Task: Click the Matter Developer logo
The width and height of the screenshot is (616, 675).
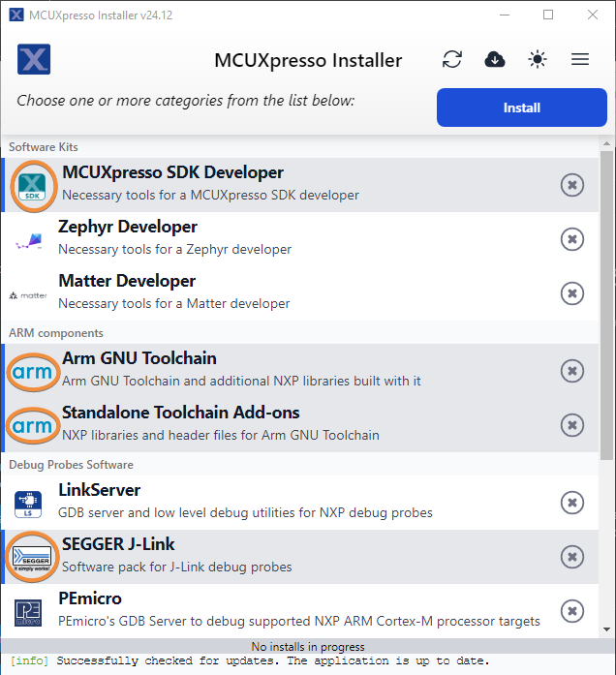Action: (28, 295)
